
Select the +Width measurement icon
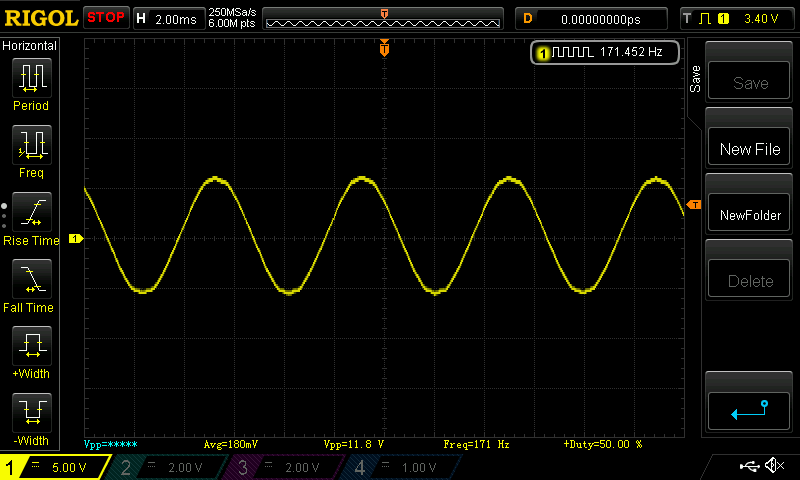[31, 346]
